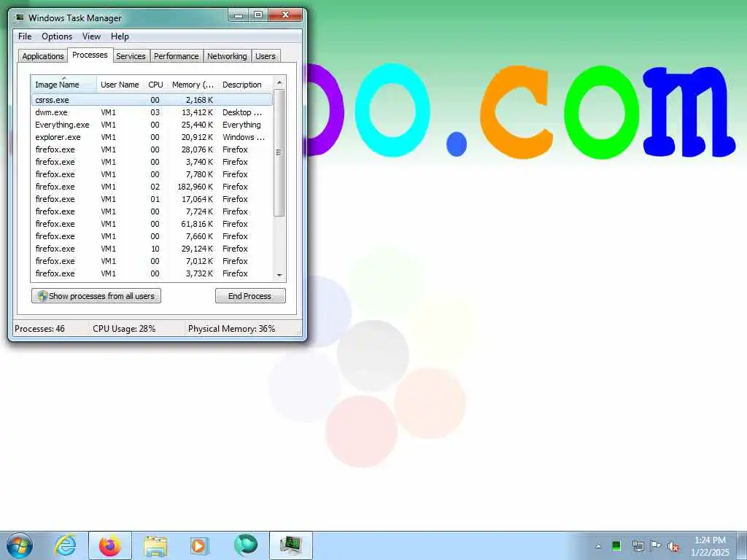The width and height of the screenshot is (747, 560).
Task: Switch to the Applications tab
Action: tap(43, 55)
